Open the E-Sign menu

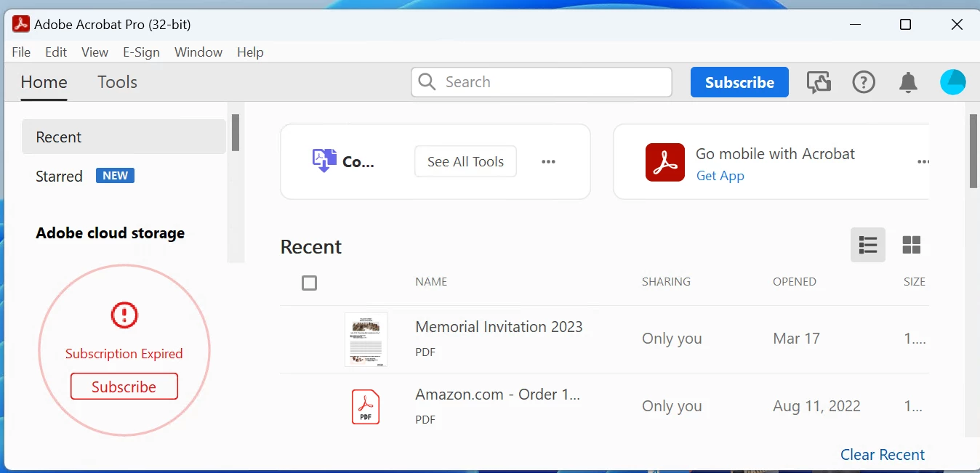[141, 52]
